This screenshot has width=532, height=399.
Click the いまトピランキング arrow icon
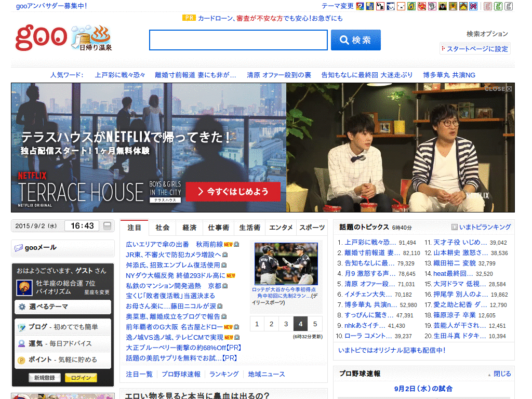pos(454,227)
